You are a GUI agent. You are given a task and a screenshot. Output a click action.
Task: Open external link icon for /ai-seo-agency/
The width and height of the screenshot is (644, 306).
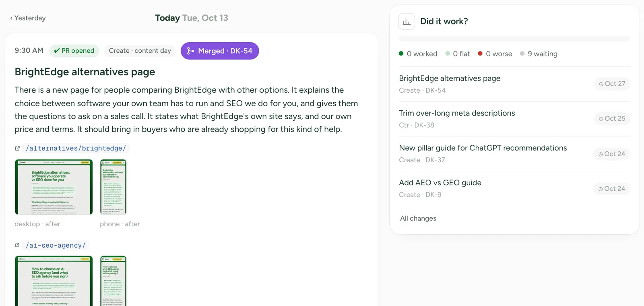[17, 245]
